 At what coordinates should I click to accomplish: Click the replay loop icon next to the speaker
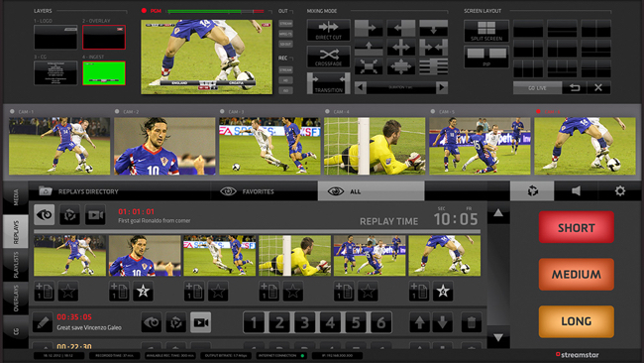click(x=532, y=190)
